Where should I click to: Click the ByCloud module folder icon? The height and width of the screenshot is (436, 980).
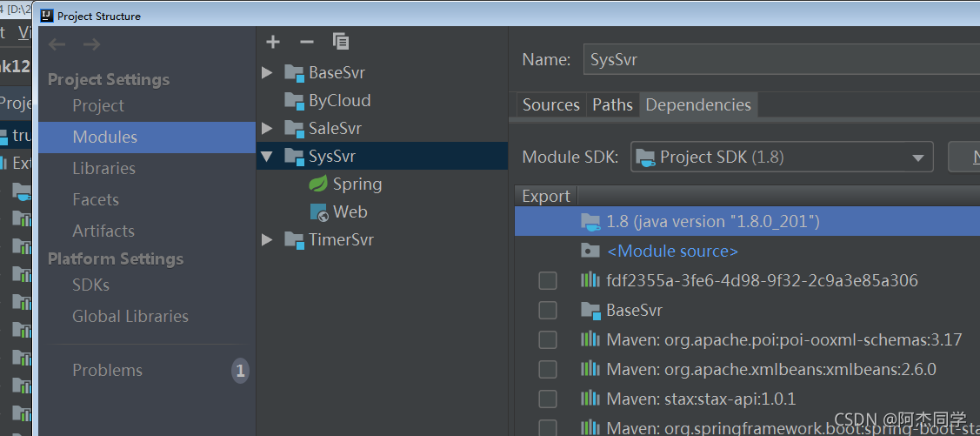[x=294, y=100]
